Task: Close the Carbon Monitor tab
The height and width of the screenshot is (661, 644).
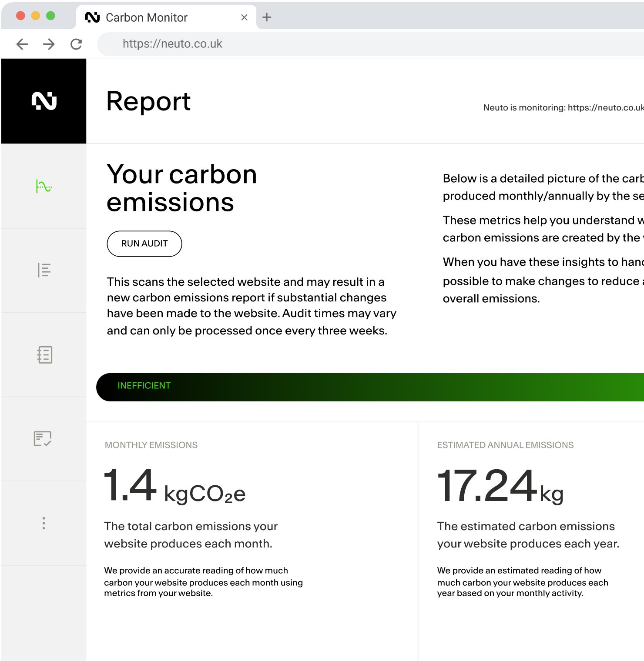Action: pos(244,17)
